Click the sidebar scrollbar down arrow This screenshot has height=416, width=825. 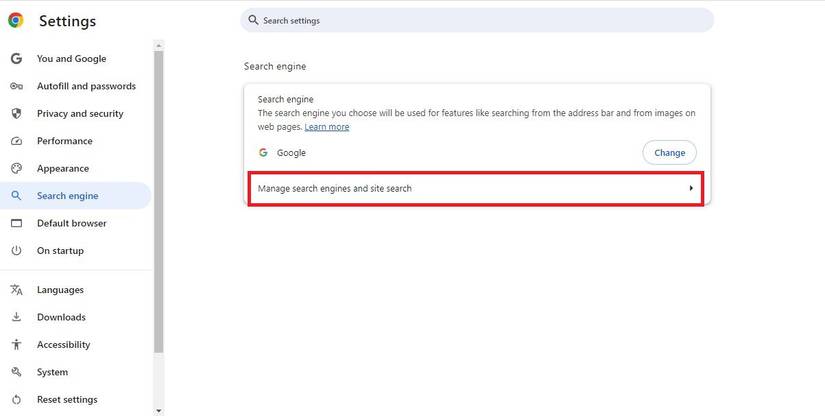click(158, 410)
